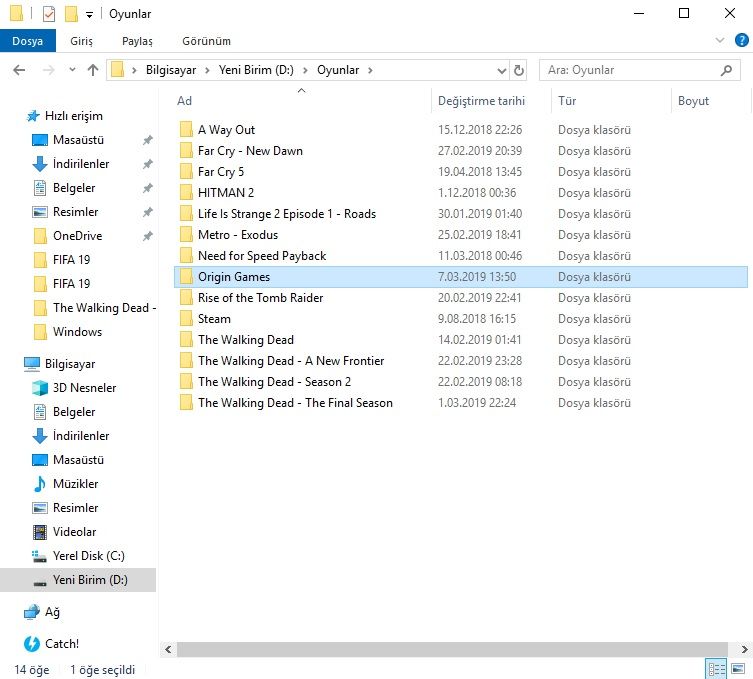Screen dimensions: 753x679
Task: Select The Walking Dead - Season 2 folder
Action: coord(274,382)
